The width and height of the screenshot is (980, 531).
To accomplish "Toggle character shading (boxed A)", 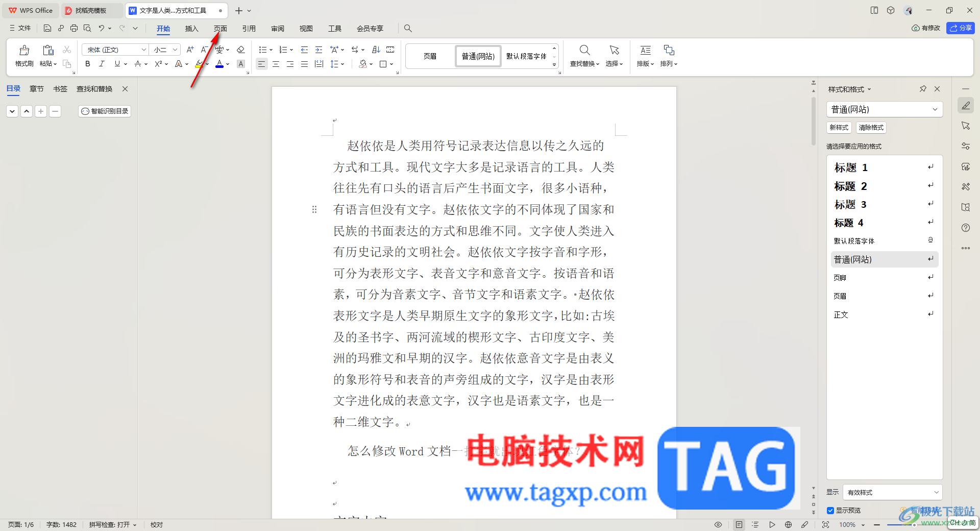I will coord(241,64).
